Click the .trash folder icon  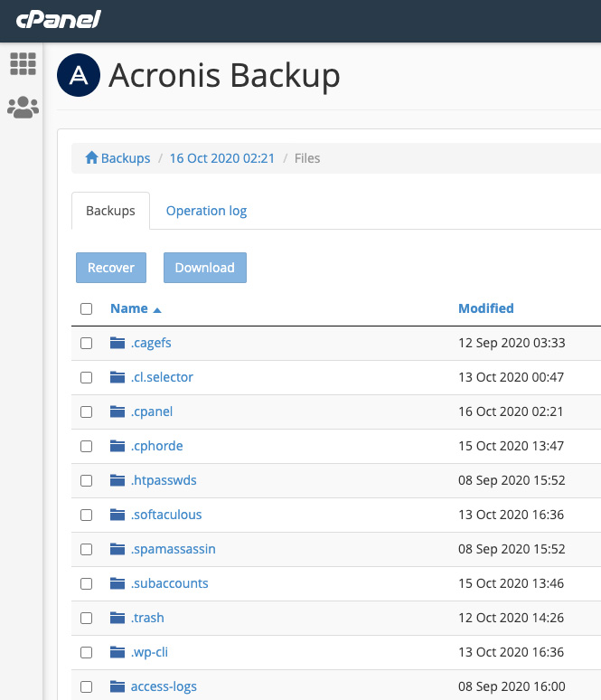point(117,618)
